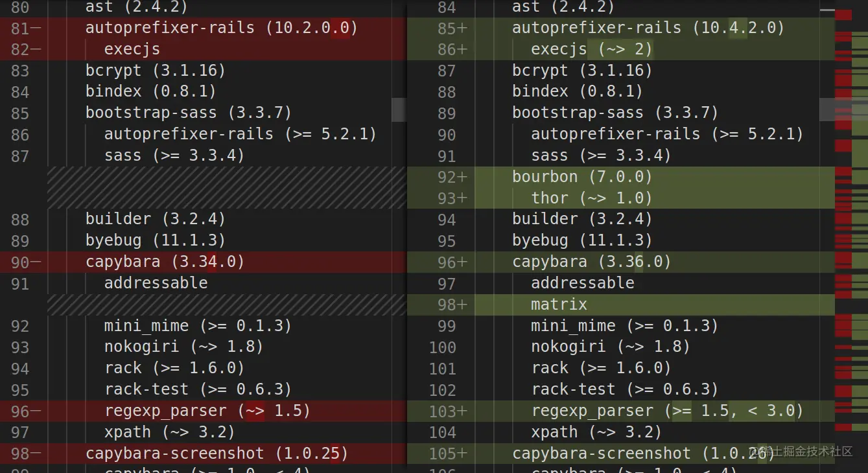This screenshot has height=473, width=868.
Task: Click line number 103+ in the right gutter
Action: click(447, 411)
